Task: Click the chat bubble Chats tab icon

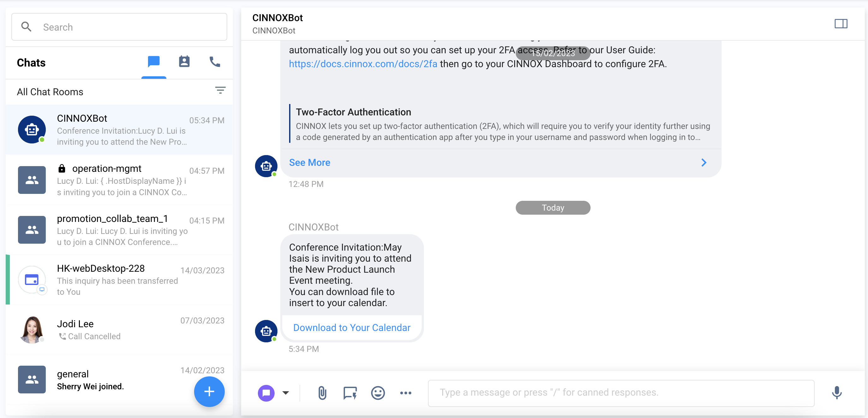Action: 154,62
